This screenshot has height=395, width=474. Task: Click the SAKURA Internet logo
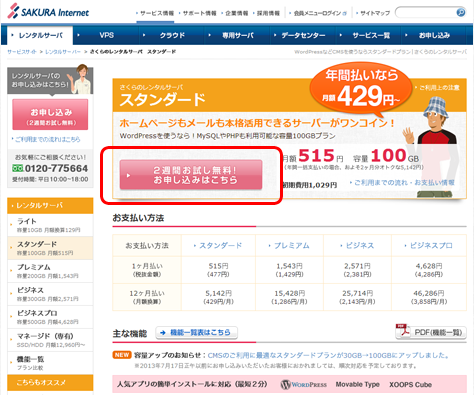48,11
